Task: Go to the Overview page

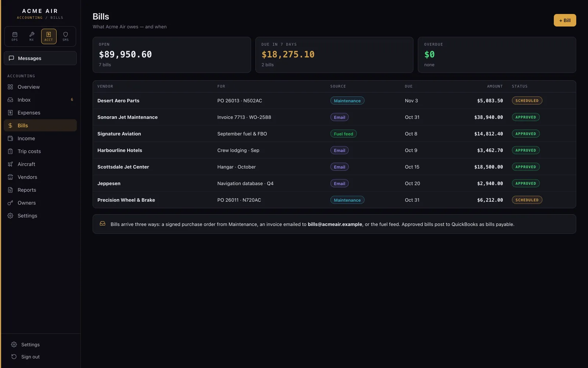Action: click(40, 87)
